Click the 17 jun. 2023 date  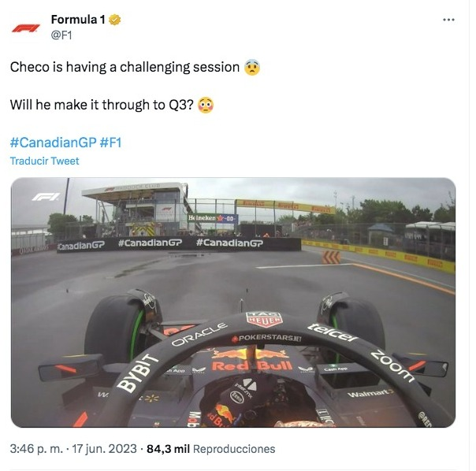pos(104,448)
